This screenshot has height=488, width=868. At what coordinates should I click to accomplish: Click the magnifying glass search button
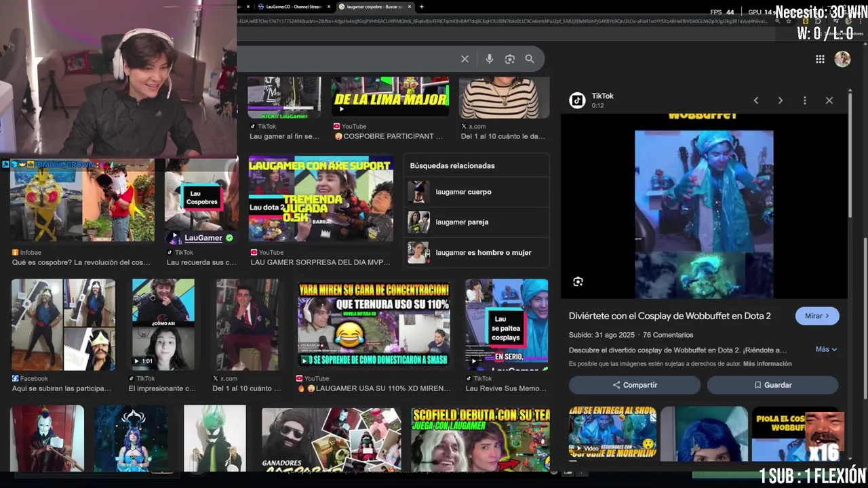pos(530,59)
